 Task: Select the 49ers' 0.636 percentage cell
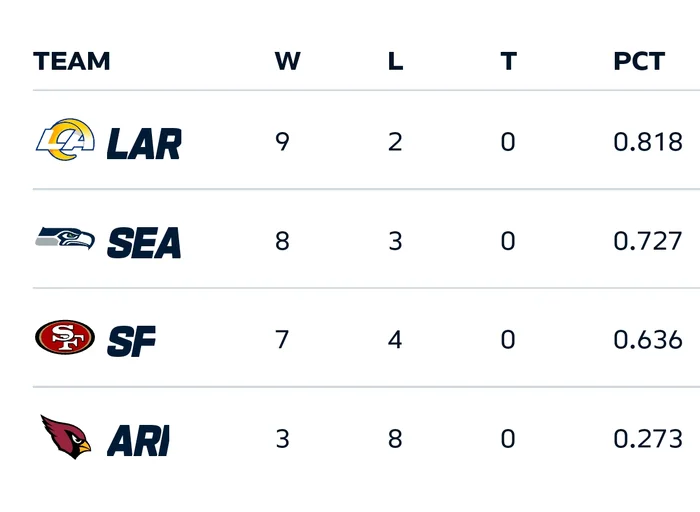648,339
